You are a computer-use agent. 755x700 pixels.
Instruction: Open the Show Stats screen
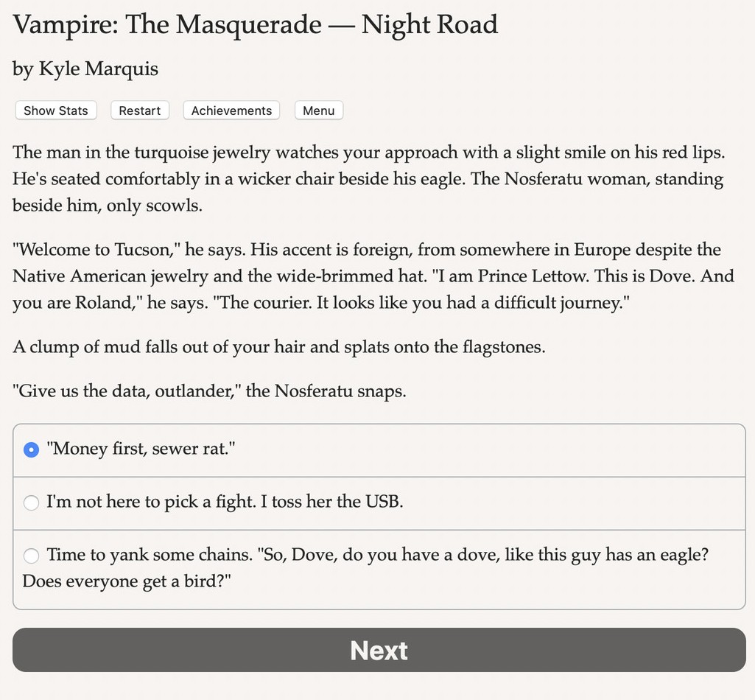(x=56, y=111)
